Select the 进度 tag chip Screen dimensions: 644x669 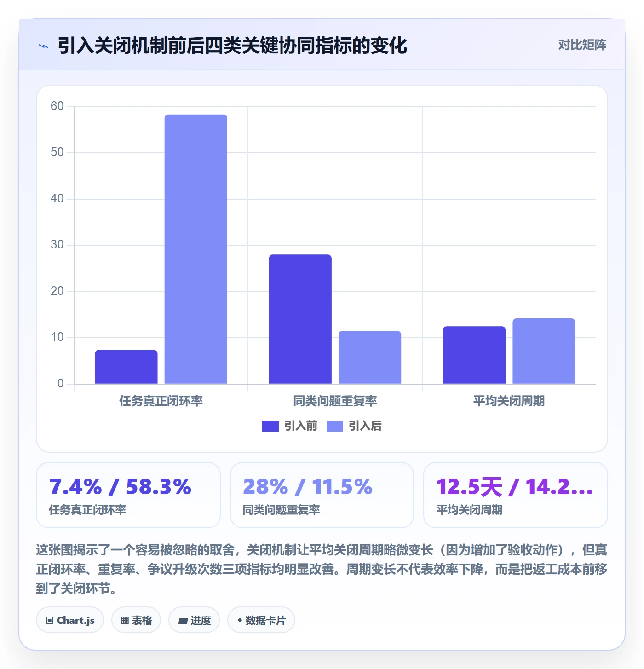tap(194, 620)
